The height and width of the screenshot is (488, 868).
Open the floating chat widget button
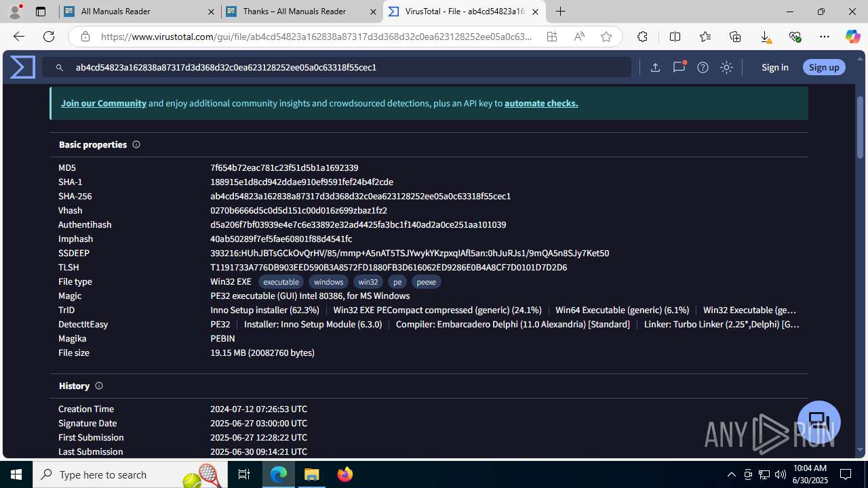click(x=819, y=422)
